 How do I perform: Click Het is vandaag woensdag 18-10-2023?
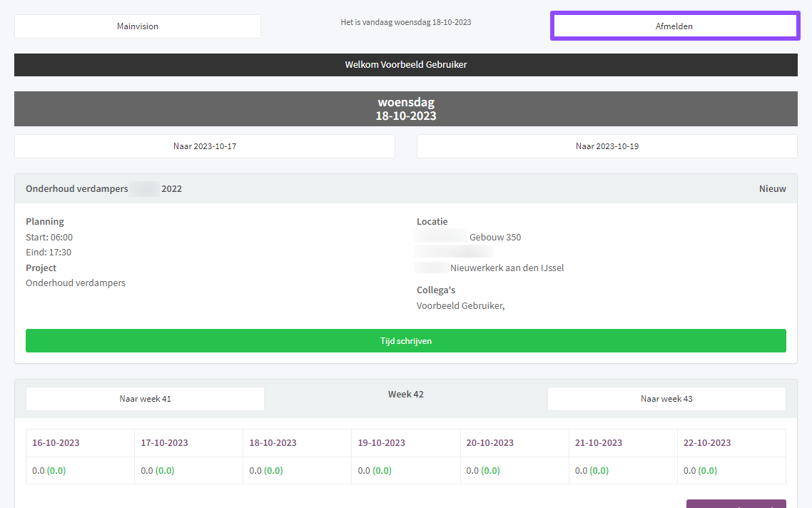click(x=406, y=22)
